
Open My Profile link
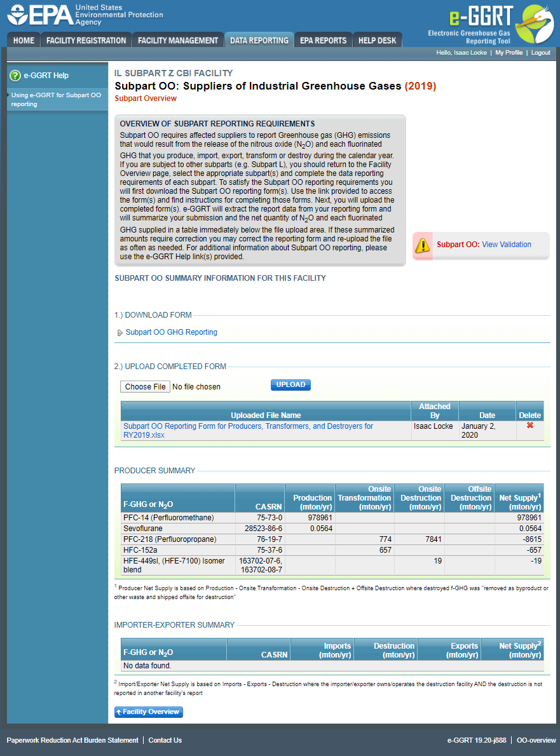(x=509, y=53)
